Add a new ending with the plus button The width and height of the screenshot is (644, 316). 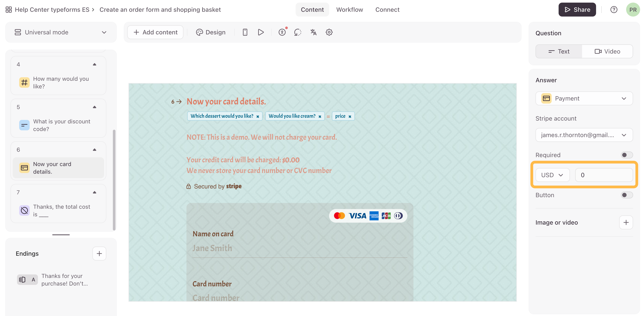click(x=99, y=254)
